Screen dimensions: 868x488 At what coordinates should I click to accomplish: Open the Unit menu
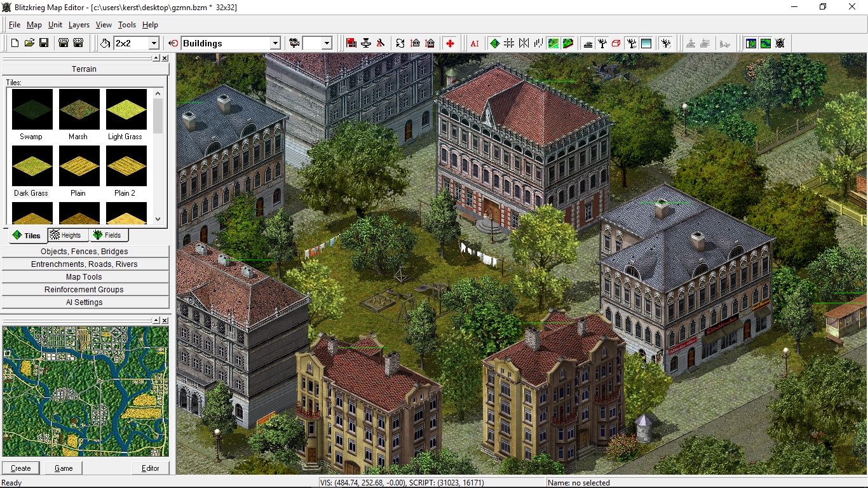(55, 25)
